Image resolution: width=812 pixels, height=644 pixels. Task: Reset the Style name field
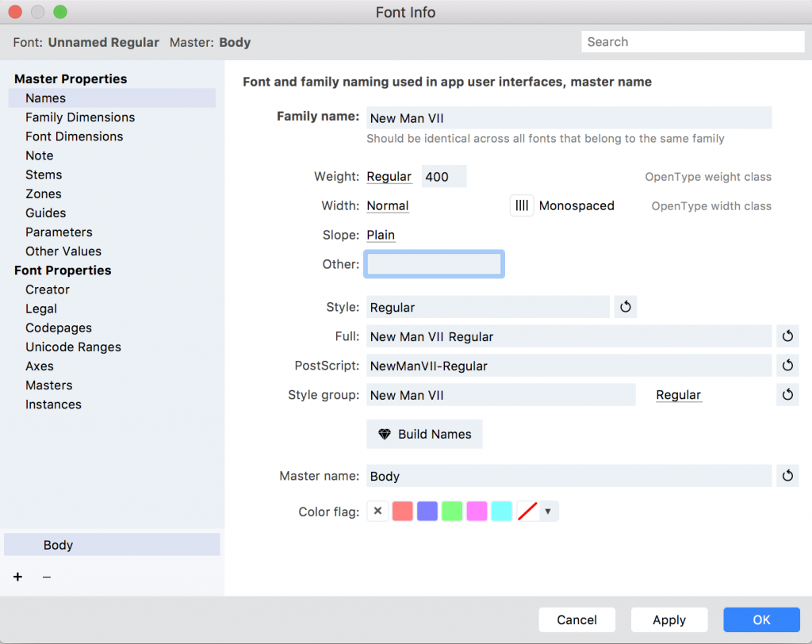(626, 307)
